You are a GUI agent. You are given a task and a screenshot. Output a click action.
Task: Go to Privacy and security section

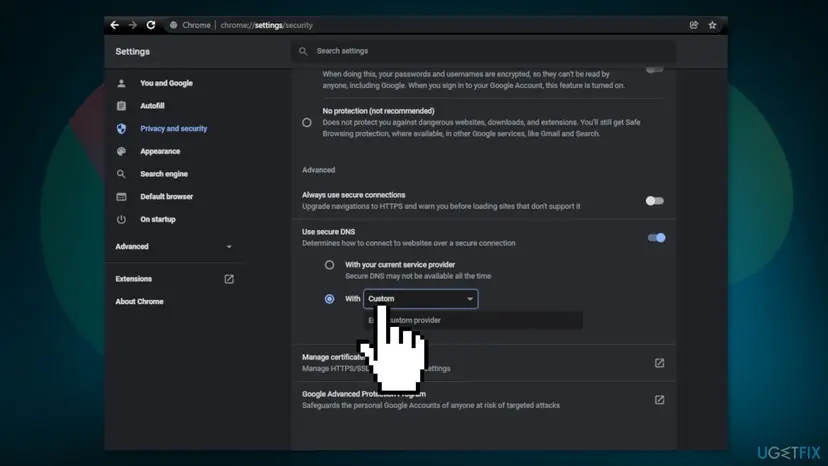174,128
